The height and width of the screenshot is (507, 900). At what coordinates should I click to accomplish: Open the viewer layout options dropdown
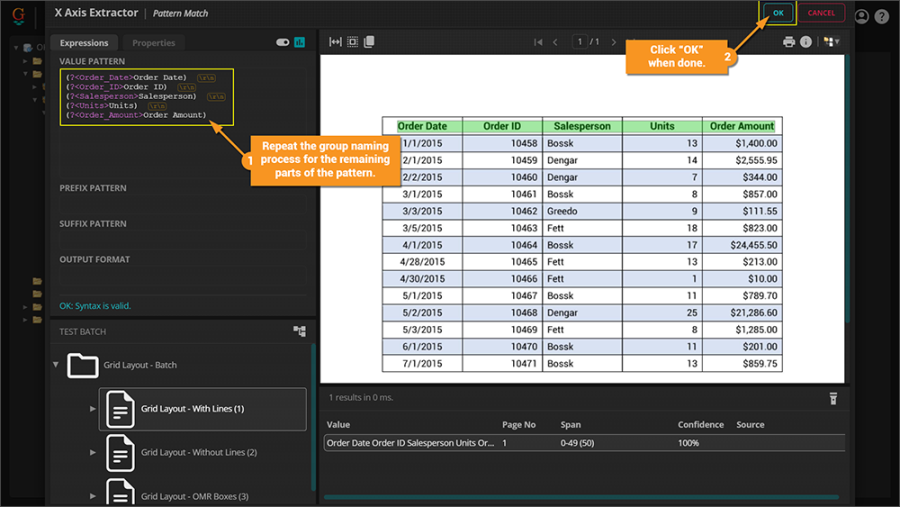click(x=830, y=42)
